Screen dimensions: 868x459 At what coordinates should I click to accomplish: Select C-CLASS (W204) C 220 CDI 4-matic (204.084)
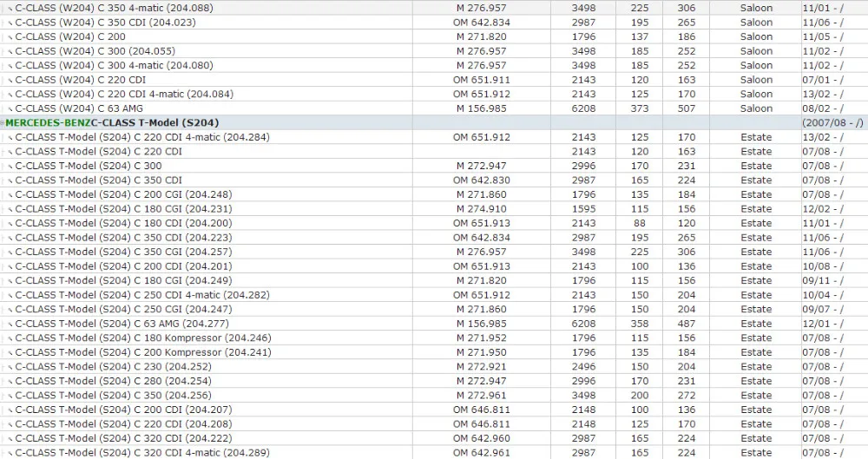click(x=434, y=94)
